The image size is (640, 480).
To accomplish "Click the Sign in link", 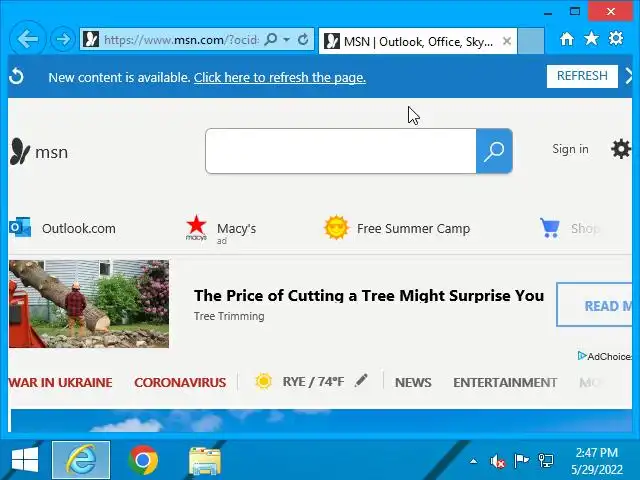I will coord(570,149).
